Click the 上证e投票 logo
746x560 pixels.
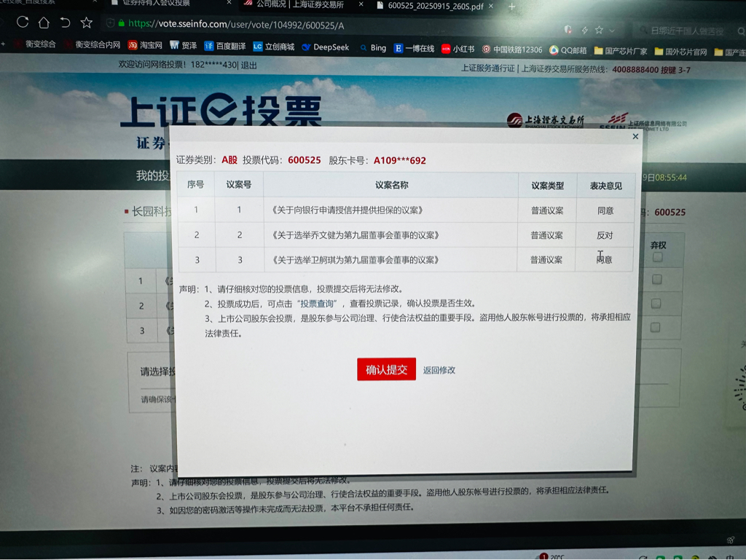pyautogui.click(x=221, y=110)
